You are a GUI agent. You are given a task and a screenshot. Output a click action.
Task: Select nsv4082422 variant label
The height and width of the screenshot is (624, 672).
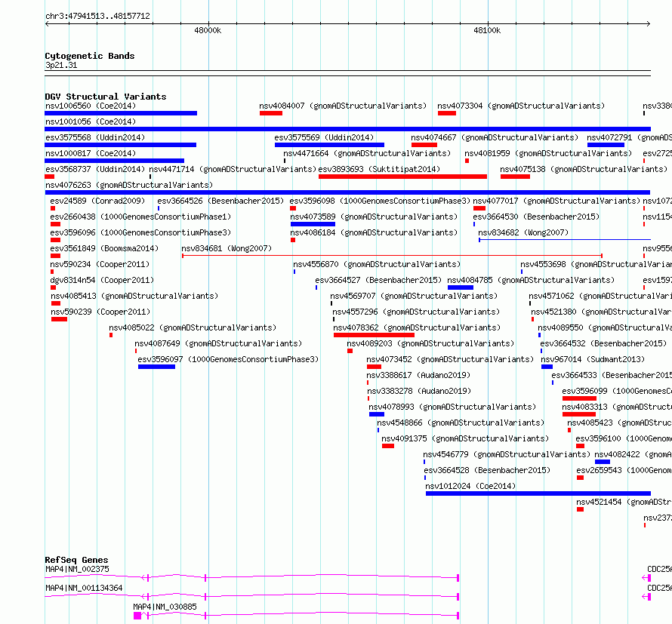click(x=633, y=454)
